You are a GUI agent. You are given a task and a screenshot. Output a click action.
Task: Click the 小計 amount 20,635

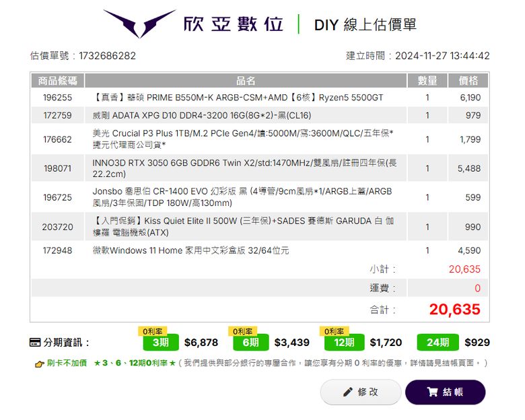click(x=464, y=269)
